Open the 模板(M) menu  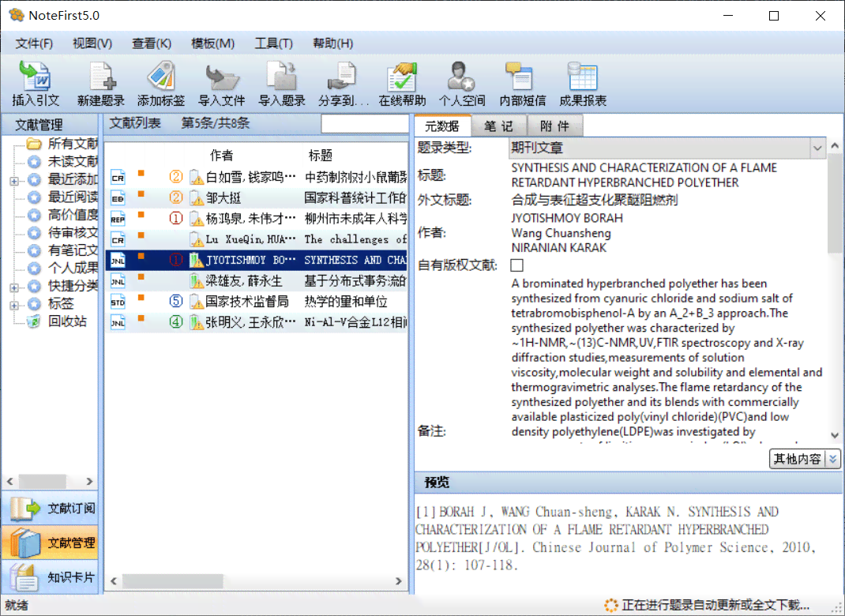(213, 43)
